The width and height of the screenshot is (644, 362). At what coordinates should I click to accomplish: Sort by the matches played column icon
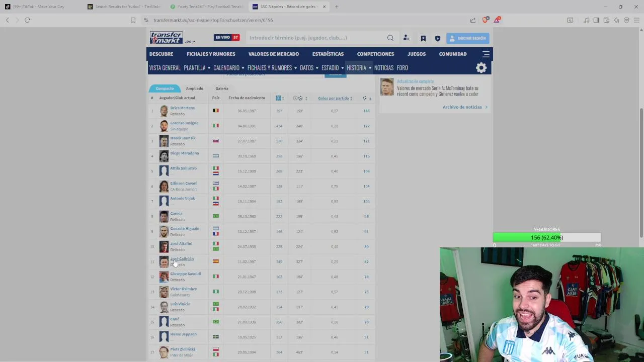click(x=278, y=98)
